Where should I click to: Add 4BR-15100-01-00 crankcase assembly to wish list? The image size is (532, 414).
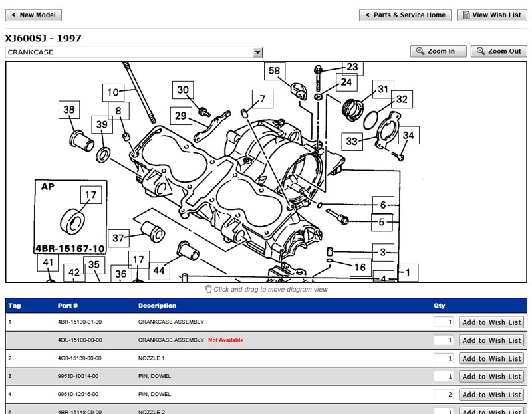coord(491,322)
